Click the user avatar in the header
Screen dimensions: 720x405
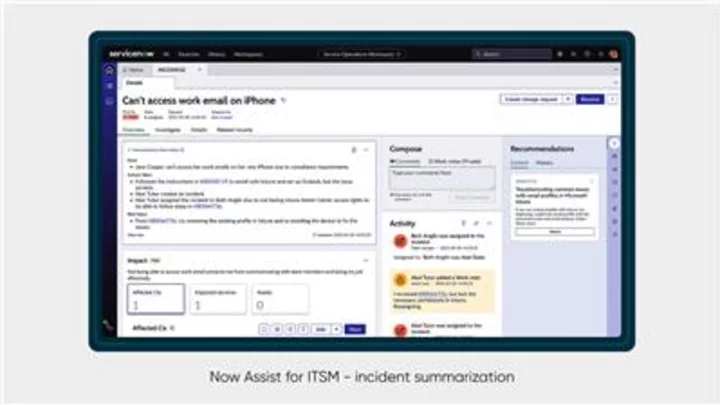[x=613, y=54]
